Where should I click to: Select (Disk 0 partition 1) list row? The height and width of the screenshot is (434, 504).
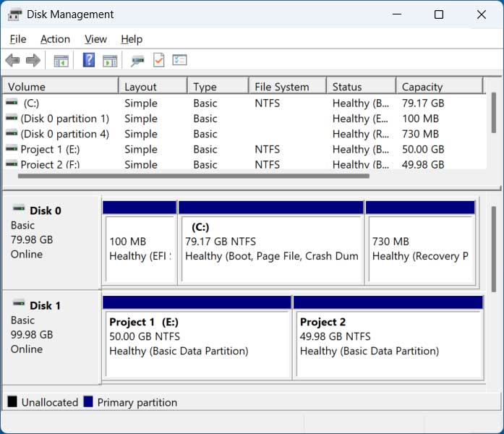244,119
